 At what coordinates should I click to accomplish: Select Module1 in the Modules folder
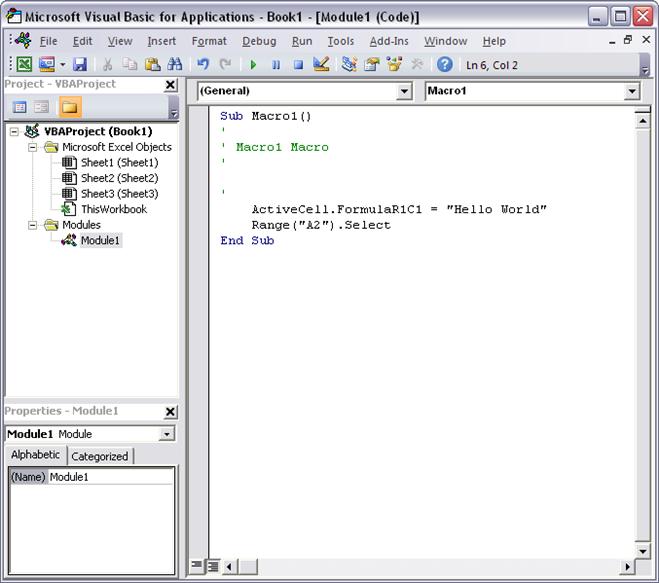(x=100, y=240)
